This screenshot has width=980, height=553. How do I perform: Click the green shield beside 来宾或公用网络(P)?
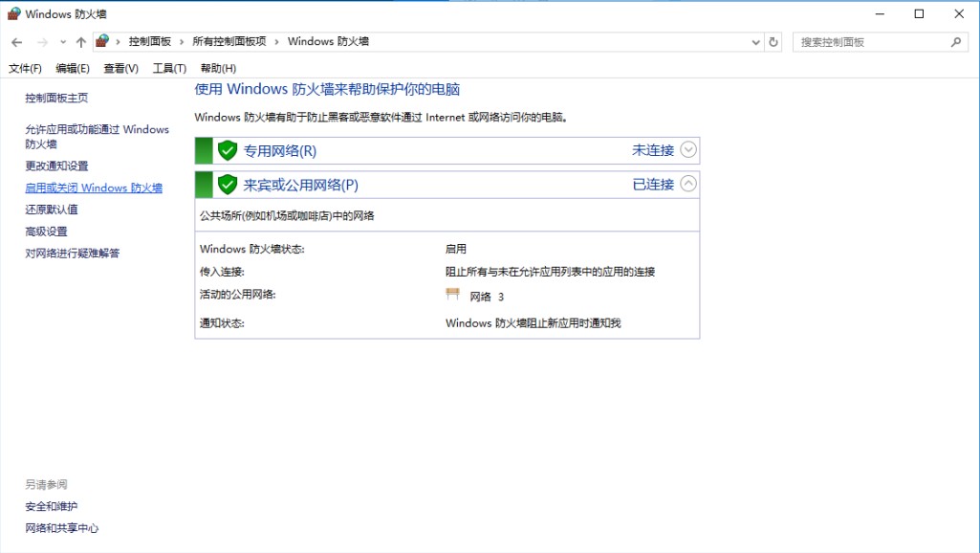point(228,185)
